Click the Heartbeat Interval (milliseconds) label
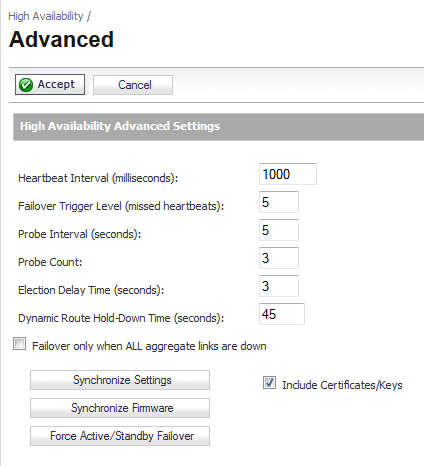Viewport: 424px width, 466px height. coord(98,178)
